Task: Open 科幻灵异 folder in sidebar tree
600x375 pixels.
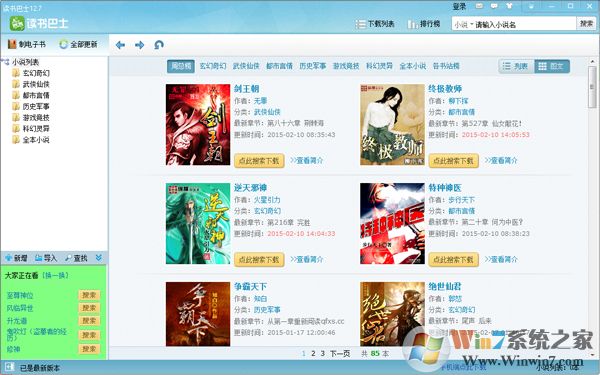Action: click(31, 129)
